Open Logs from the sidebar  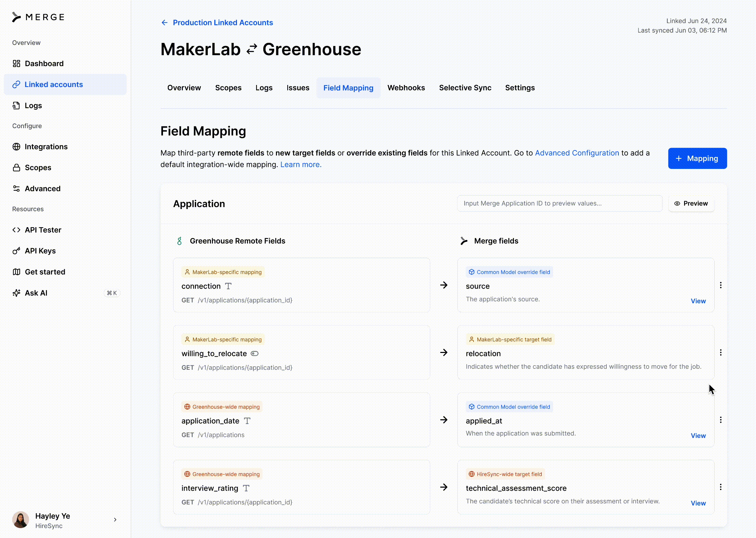[x=65, y=106]
